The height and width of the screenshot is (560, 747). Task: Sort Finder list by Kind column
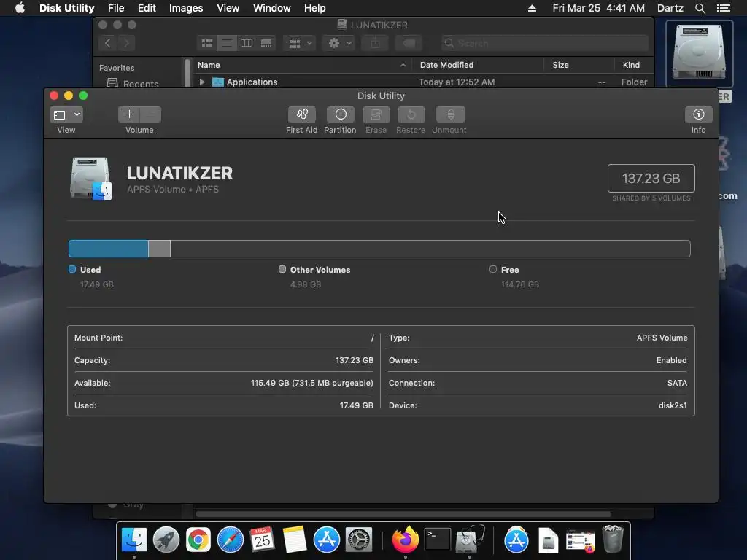pyautogui.click(x=633, y=65)
